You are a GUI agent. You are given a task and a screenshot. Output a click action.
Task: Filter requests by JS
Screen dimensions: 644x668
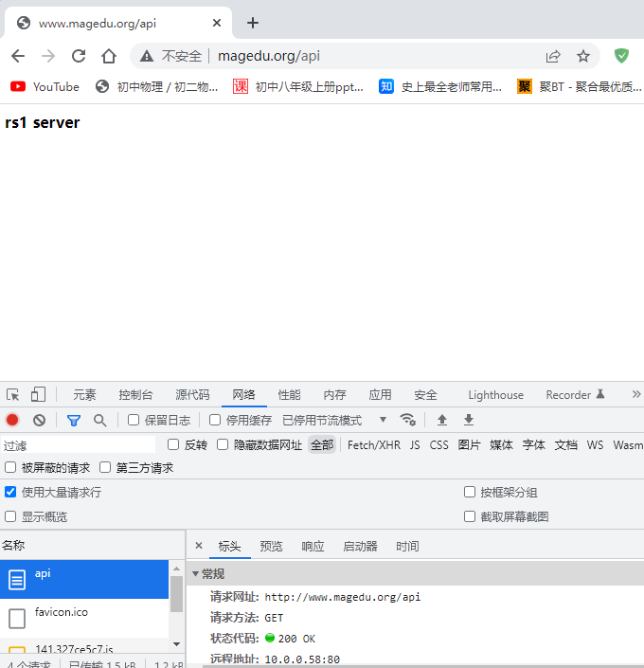[415, 445]
